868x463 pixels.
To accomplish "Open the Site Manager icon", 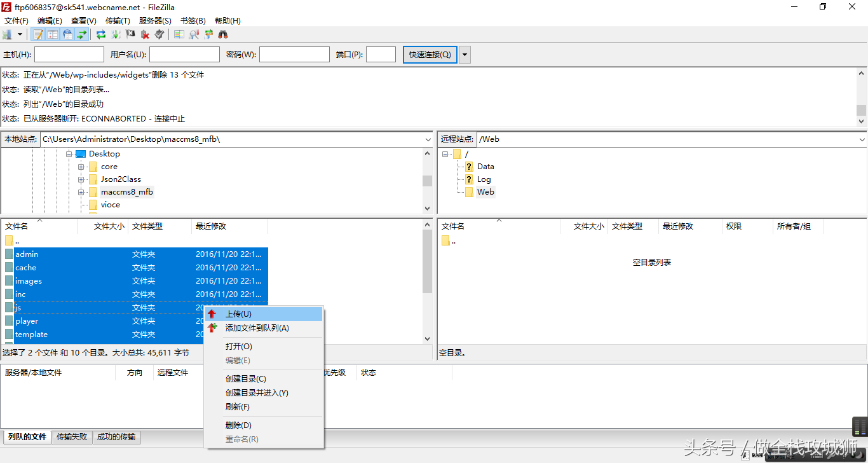I will coord(8,34).
